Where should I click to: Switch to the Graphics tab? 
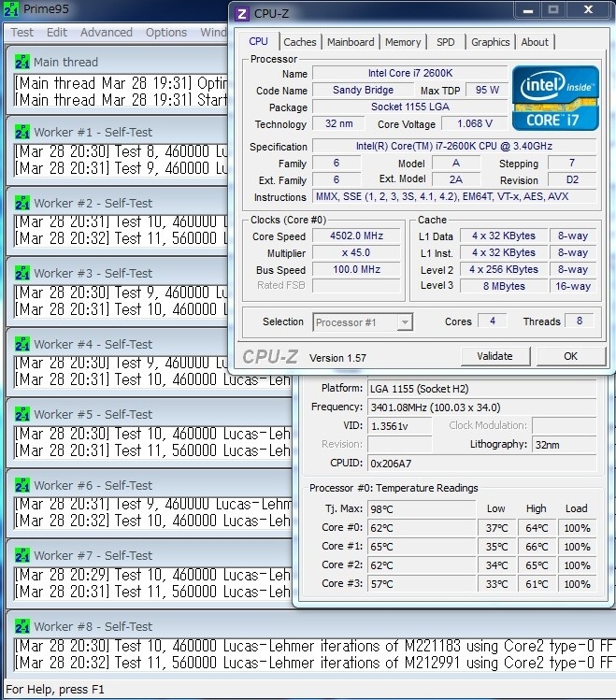tap(490, 42)
